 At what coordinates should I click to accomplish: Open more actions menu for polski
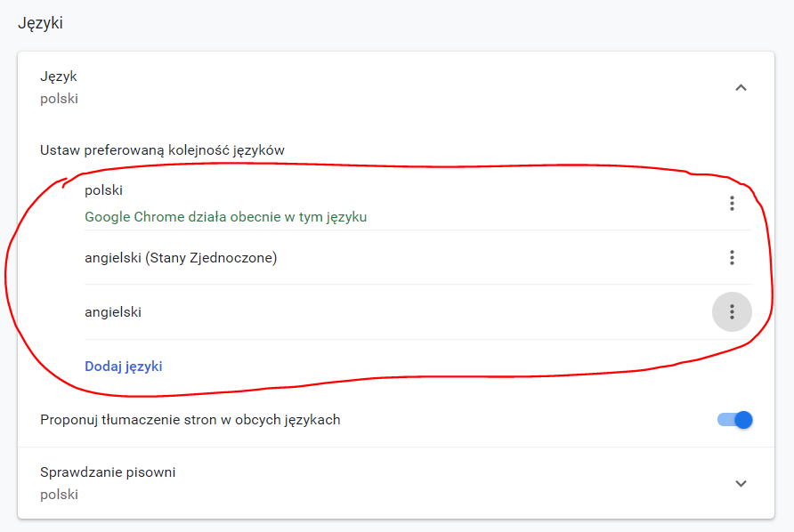[x=732, y=204]
